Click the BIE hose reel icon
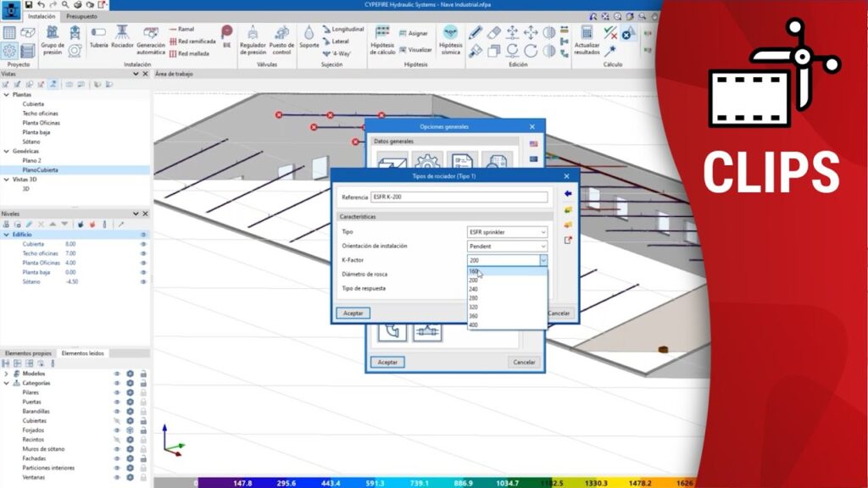This screenshot has width=868, height=488. point(226,33)
